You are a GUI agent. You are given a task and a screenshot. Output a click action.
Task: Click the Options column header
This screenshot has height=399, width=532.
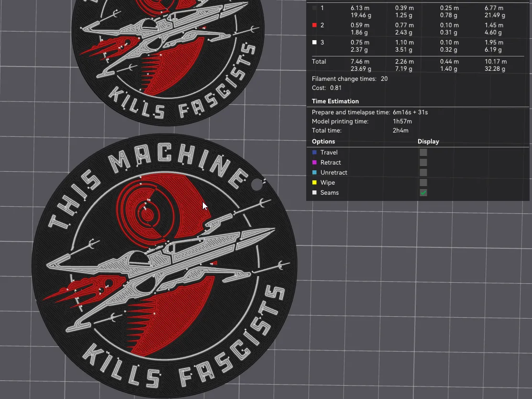pyautogui.click(x=323, y=142)
